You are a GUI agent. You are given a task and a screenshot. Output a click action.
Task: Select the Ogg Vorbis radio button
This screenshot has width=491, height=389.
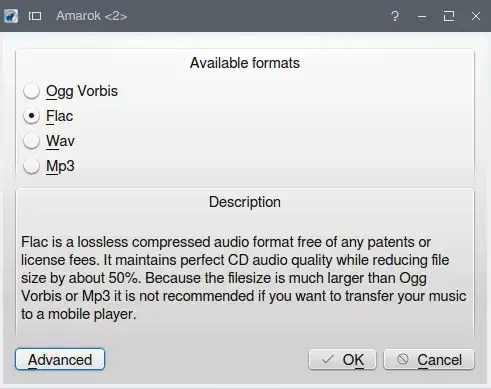[x=32, y=91]
